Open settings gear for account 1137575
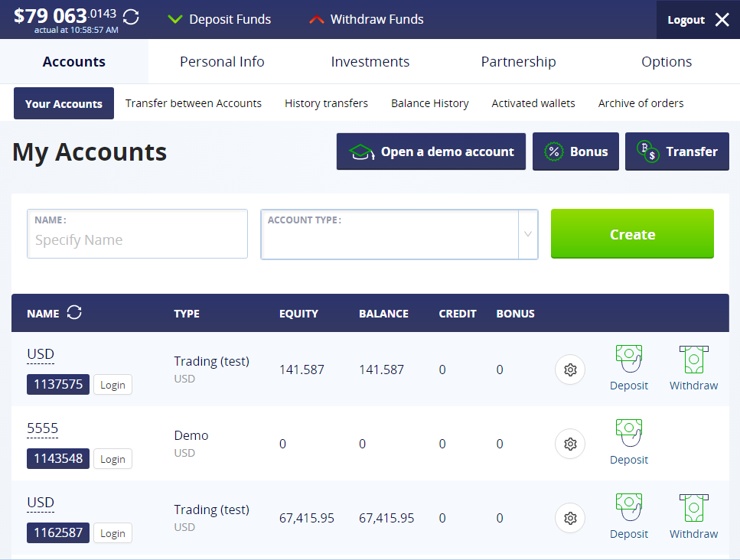The image size is (740, 560). point(570,370)
